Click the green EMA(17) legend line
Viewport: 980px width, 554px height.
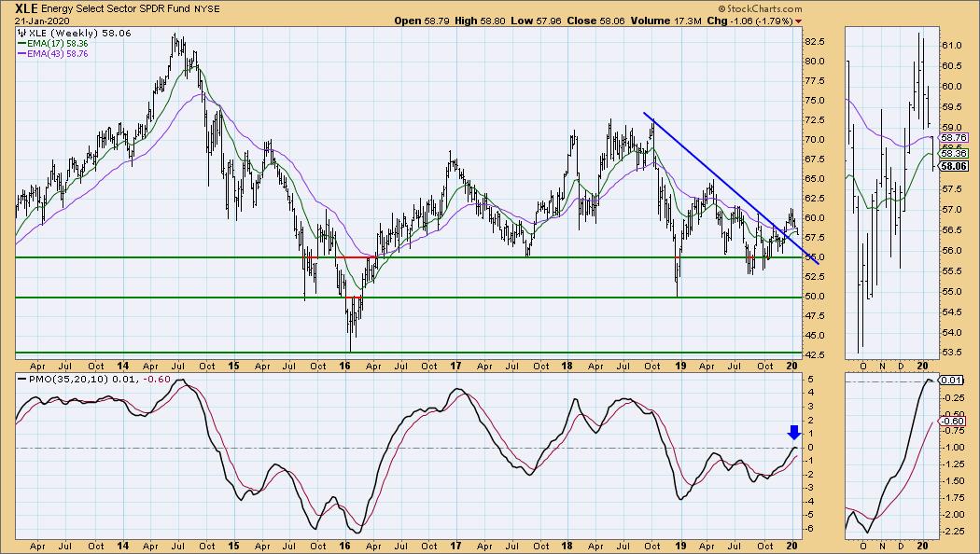pos(21,44)
